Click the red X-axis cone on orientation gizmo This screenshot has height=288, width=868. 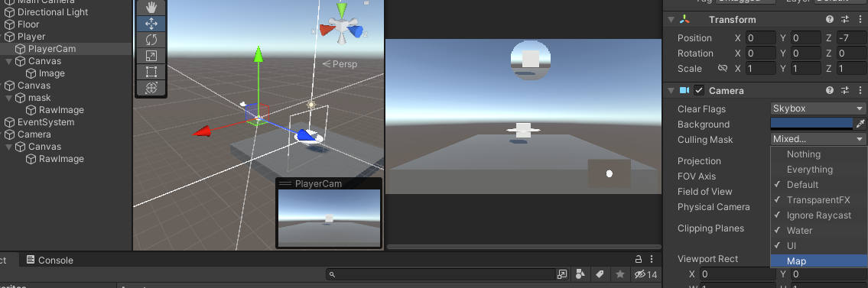tap(326, 29)
